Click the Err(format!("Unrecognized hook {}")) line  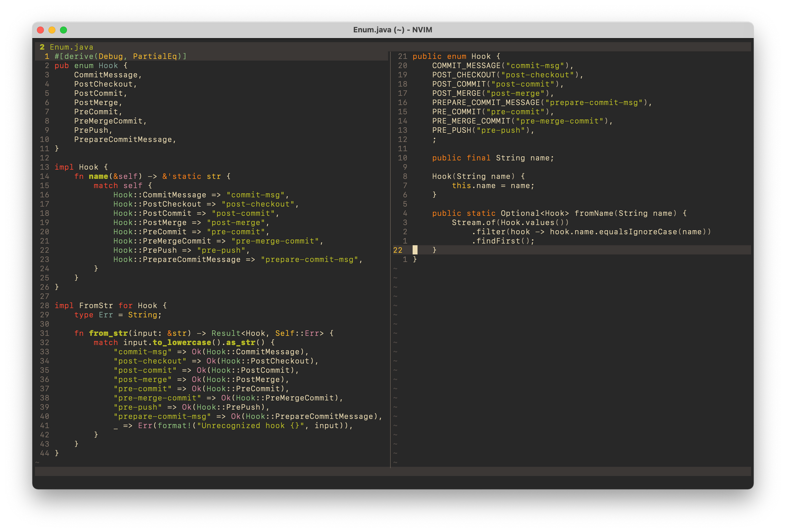click(x=236, y=425)
